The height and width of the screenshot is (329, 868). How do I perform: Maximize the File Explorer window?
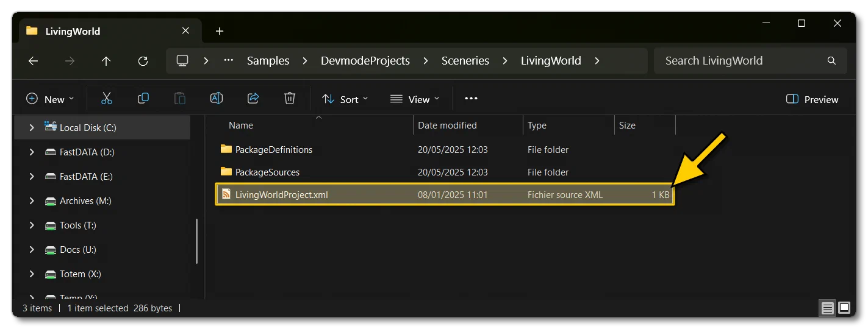802,23
